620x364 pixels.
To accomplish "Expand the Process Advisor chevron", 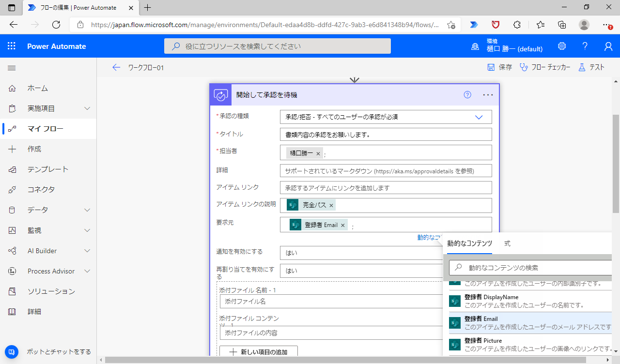I will pyautogui.click(x=87, y=271).
